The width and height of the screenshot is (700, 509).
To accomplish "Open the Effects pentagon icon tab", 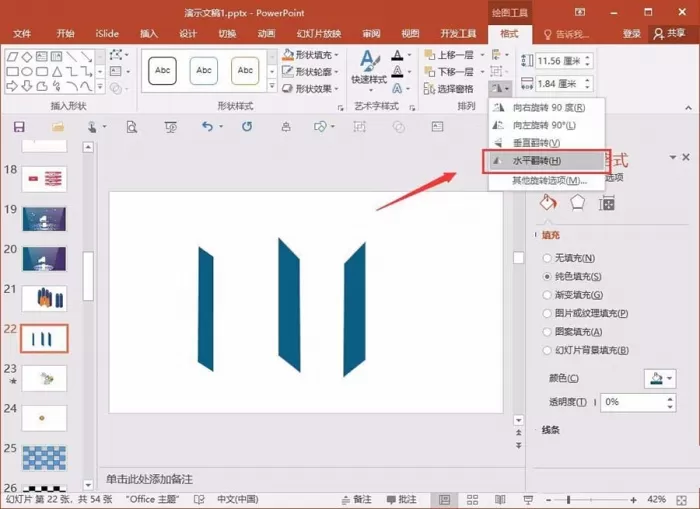I will [578, 203].
